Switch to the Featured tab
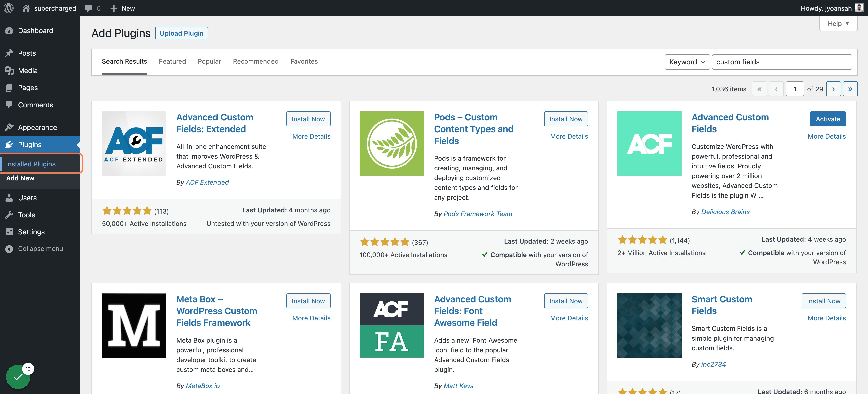 (172, 61)
